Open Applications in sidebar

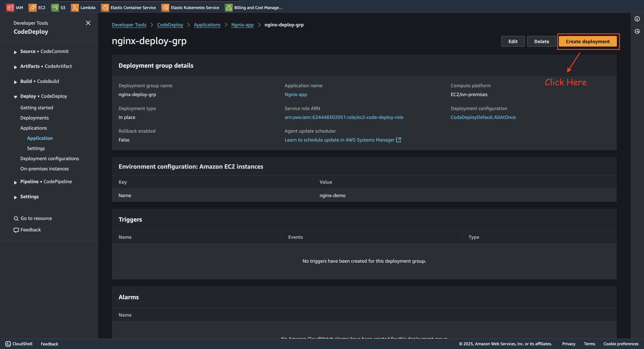pyautogui.click(x=34, y=128)
